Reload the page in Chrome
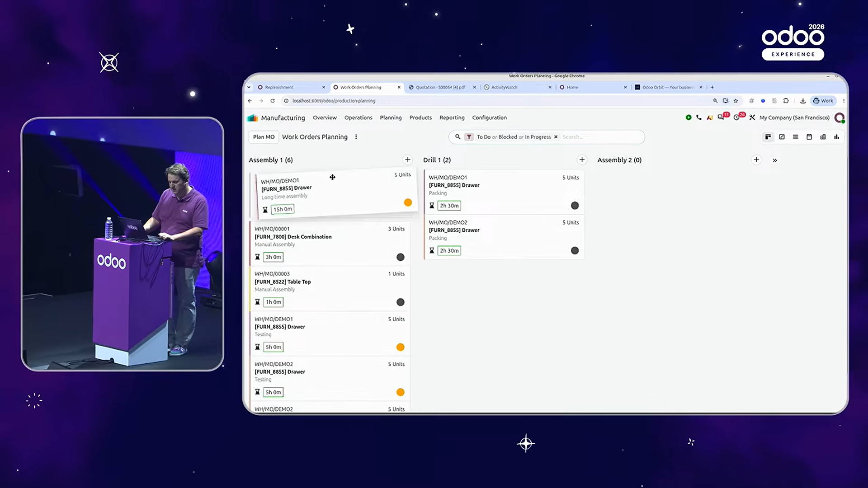 coord(273,101)
